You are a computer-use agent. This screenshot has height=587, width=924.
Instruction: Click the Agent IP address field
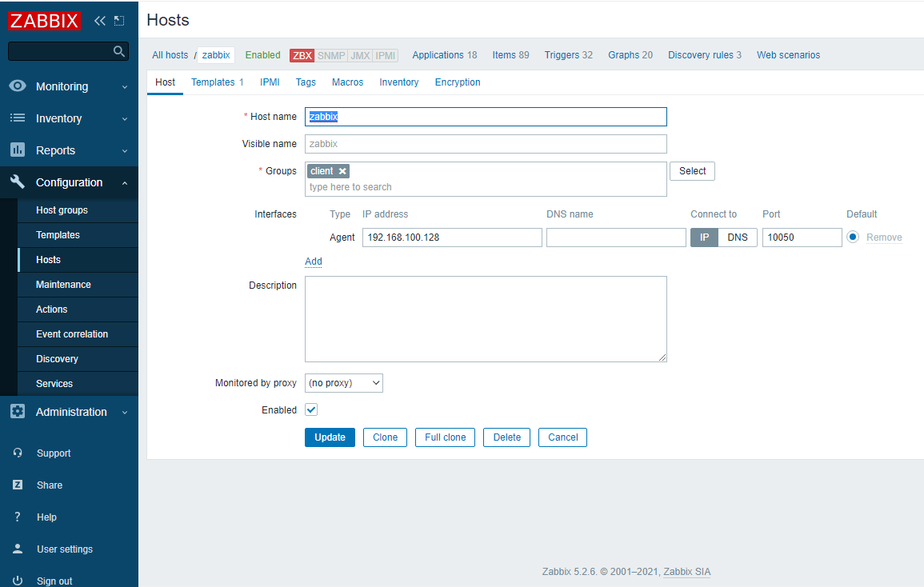coord(452,238)
